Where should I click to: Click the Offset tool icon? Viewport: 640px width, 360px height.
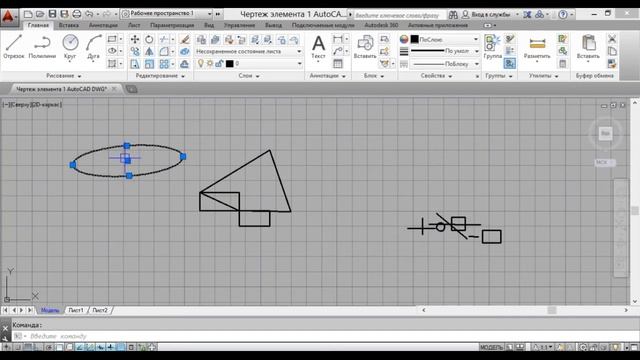185,64
